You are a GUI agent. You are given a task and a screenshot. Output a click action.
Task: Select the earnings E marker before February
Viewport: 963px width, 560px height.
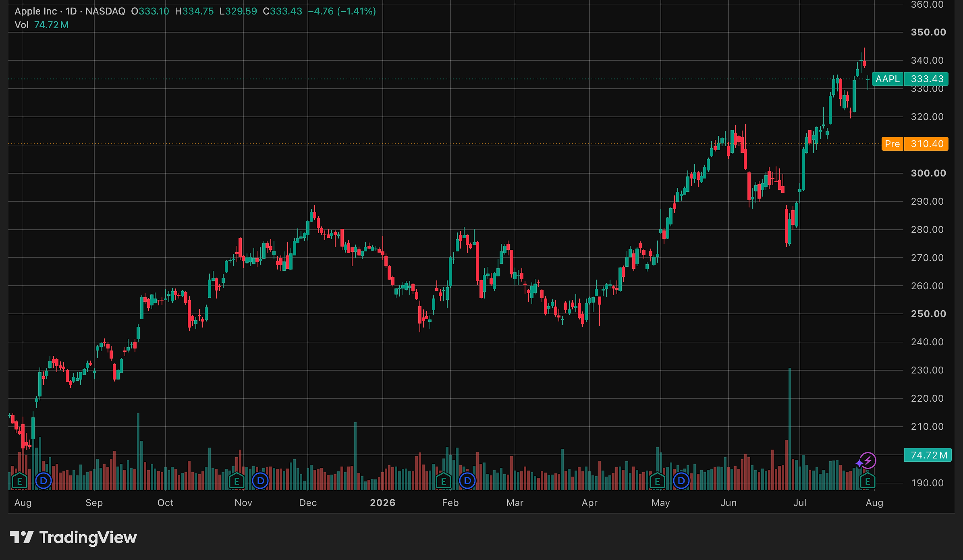pyautogui.click(x=444, y=481)
